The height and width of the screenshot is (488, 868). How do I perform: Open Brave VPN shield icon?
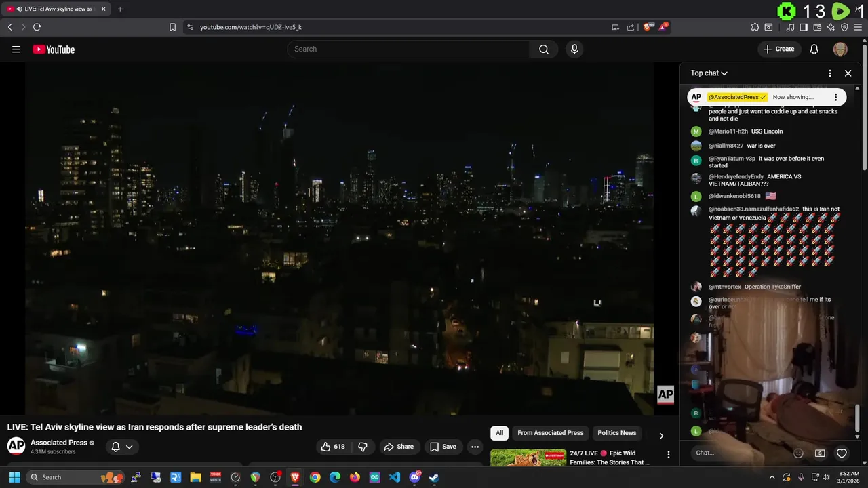844,27
